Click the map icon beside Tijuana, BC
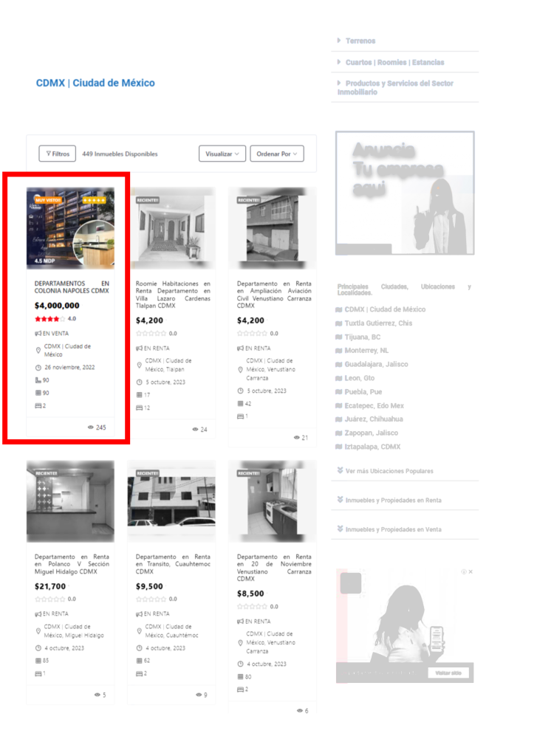The width and height of the screenshot is (537, 756). pyautogui.click(x=339, y=337)
